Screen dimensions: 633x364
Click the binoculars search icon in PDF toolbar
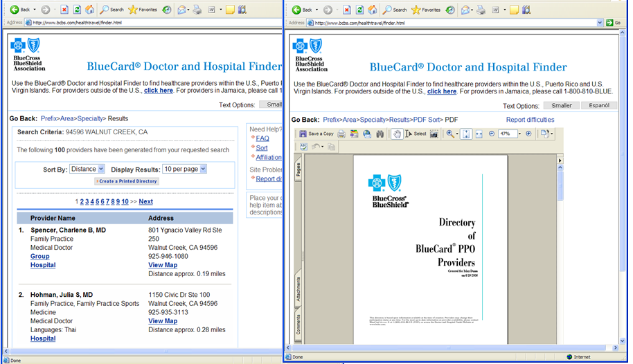pos(380,134)
